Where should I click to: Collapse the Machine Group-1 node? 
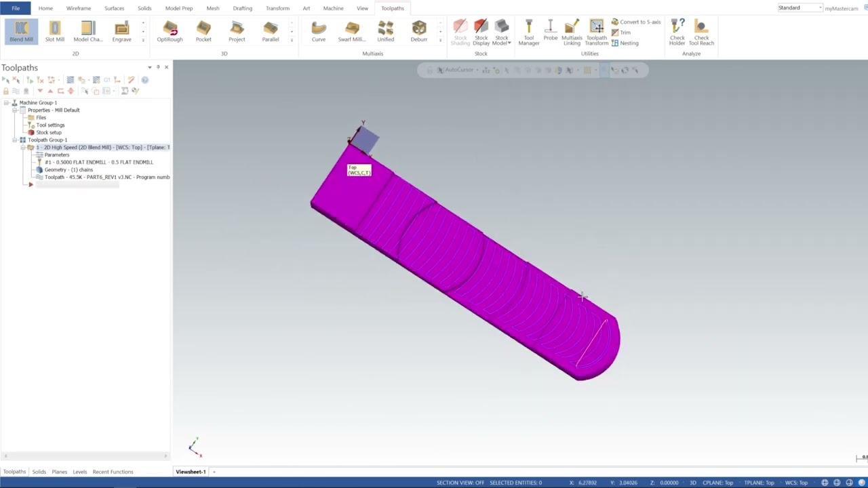coord(6,102)
